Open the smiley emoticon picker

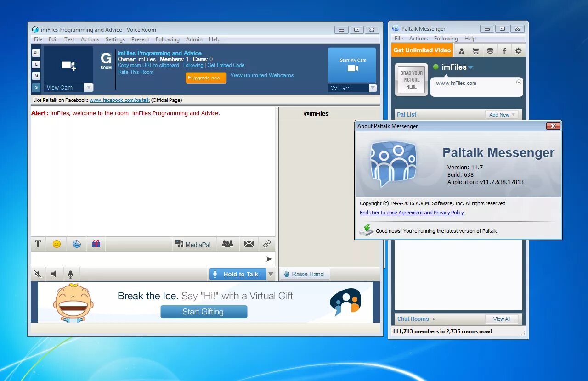(x=57, y=244)
